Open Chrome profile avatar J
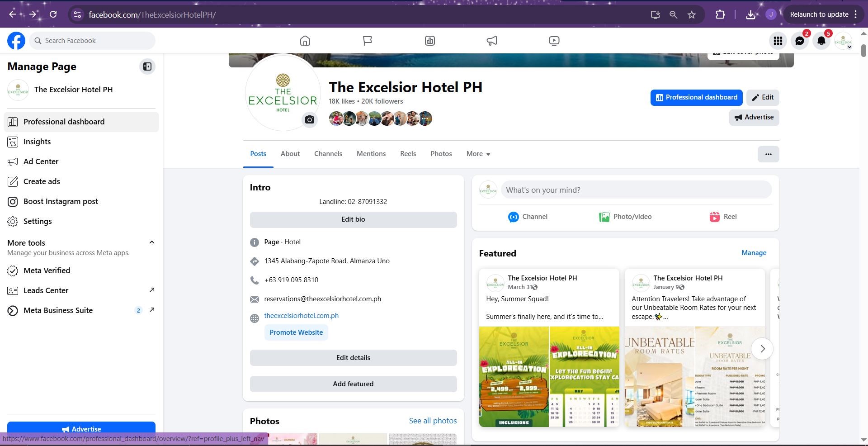The width and height of the screenshot is (868, 446). pyautogui.click(x=771, y=14)
